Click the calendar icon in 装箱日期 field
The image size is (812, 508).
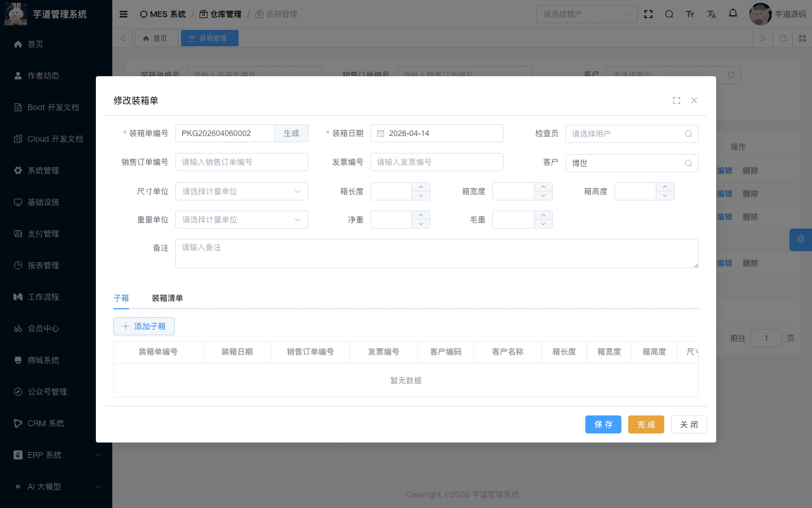point(381,134)
